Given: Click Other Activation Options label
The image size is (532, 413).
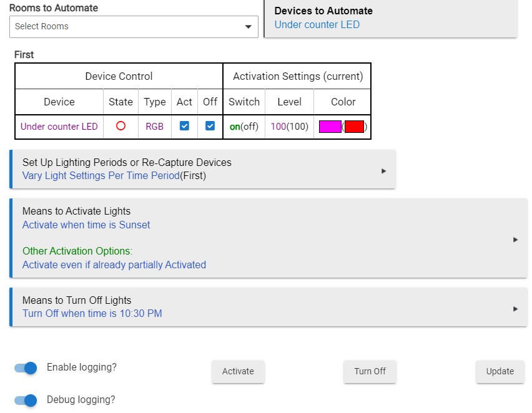Looking at the screenshot, I should [x=77, y=251].
